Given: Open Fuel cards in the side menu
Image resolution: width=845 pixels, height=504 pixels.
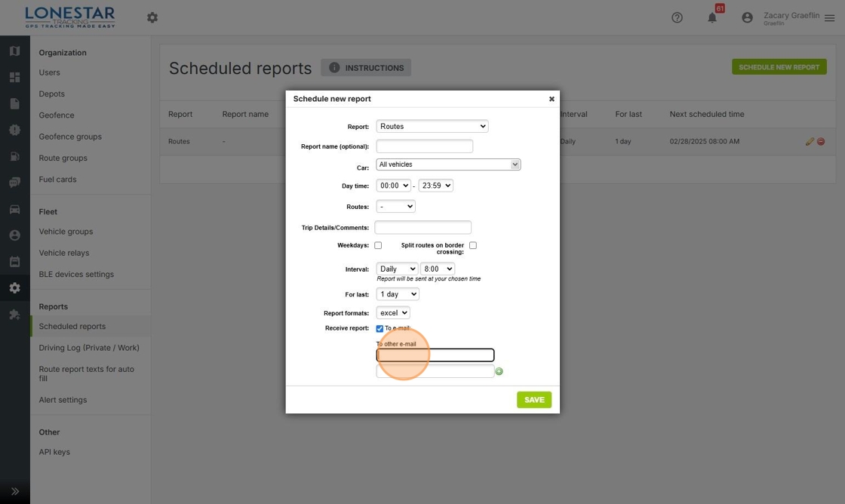Looking at the screenshot, I should [x=57, y=180].
